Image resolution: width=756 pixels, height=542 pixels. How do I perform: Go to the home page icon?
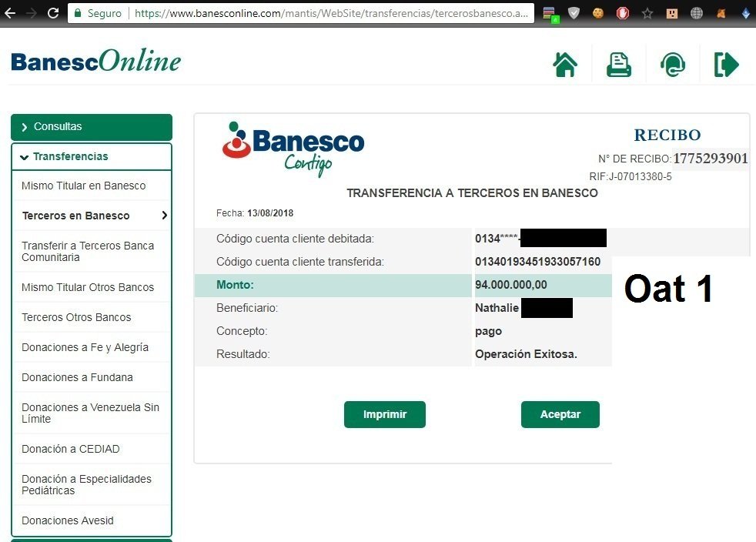point(565,65)
